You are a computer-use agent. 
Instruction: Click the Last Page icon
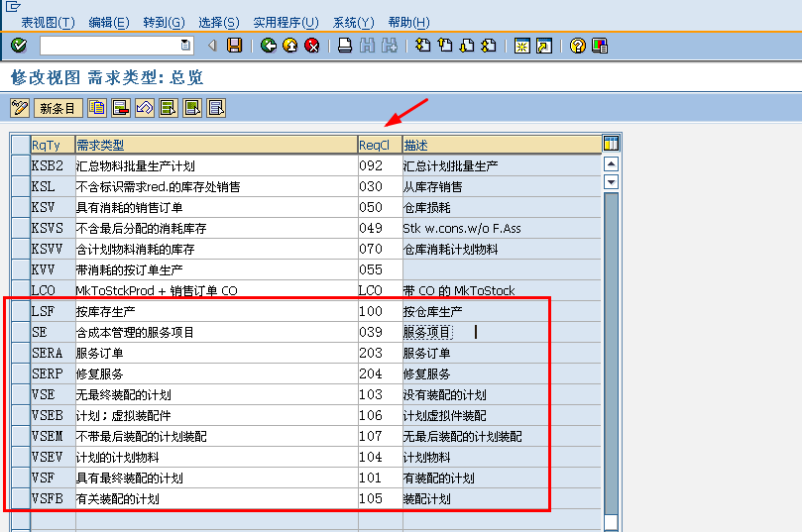[x=489, y=46]
